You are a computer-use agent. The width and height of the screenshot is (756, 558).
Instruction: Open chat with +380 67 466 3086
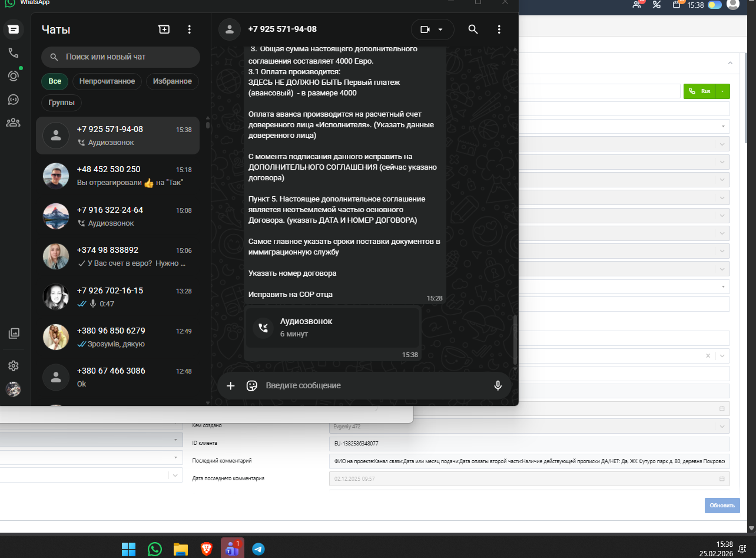118,377
